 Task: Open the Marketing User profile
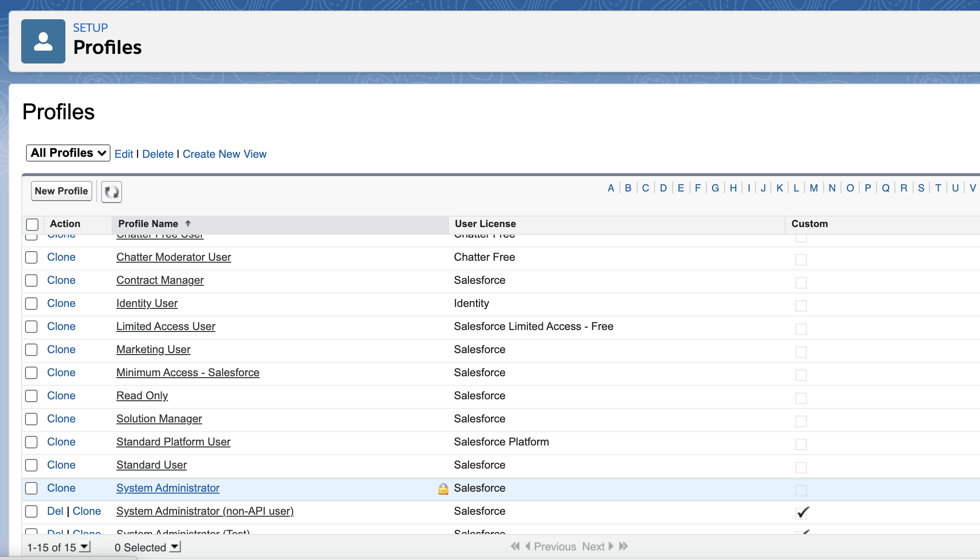[x=153, y=350]
